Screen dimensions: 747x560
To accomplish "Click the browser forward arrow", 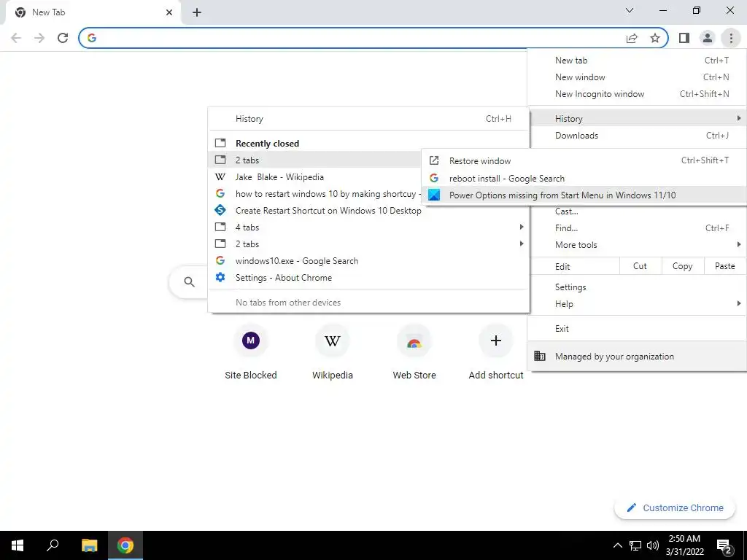I will [x=39, y=38].
